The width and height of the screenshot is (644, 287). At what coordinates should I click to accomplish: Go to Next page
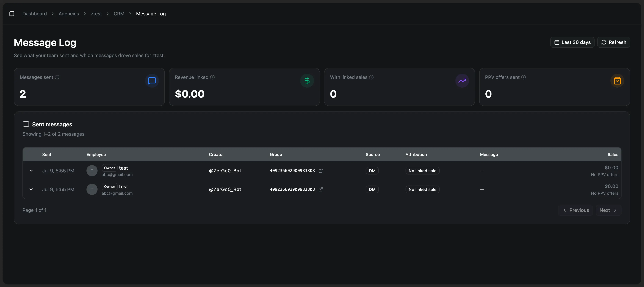click(x=608, y=210)
